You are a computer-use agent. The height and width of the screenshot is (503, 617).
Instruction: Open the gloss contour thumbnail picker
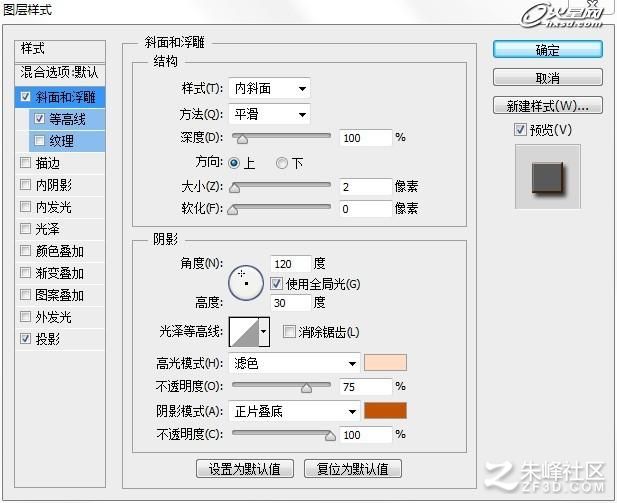pos(244,332)
